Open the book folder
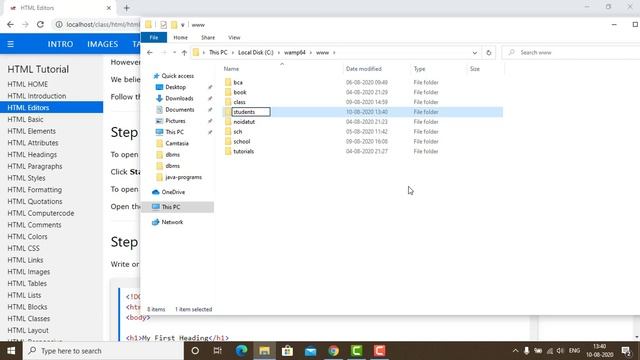The width and height of the screenshot is (640, 360). pyautogui.click(x=240, y=92)
